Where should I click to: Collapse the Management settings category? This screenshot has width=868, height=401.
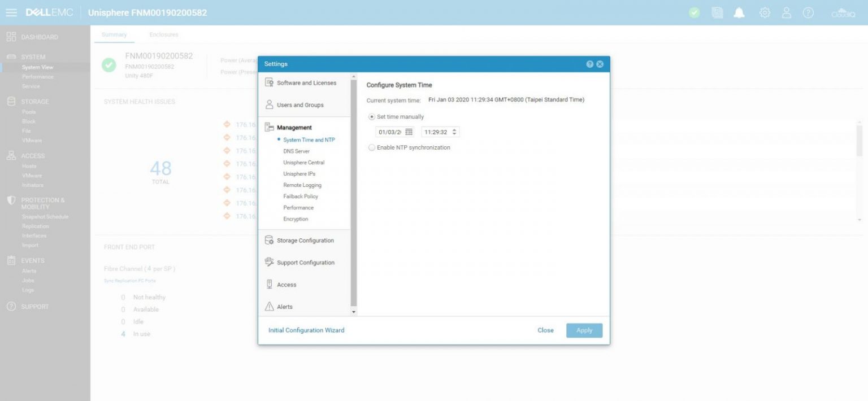[x=294, y=128]
